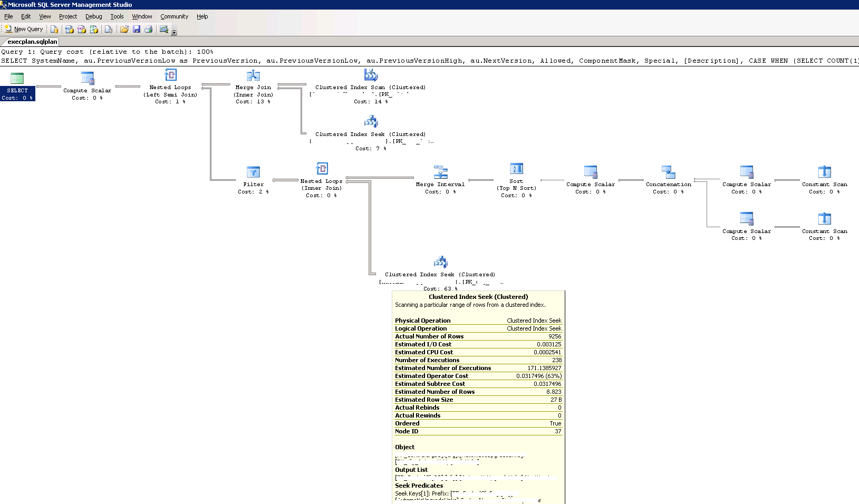
Task: Click the Activity Monitor toolbar icon
Action: coord(164,29)
